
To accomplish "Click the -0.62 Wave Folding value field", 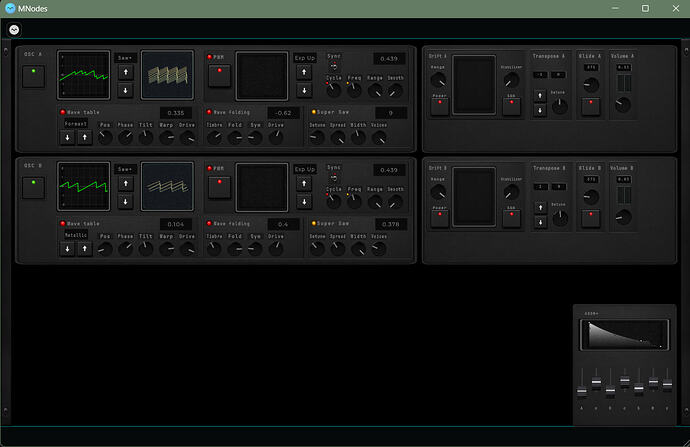I will pos(283,113).
